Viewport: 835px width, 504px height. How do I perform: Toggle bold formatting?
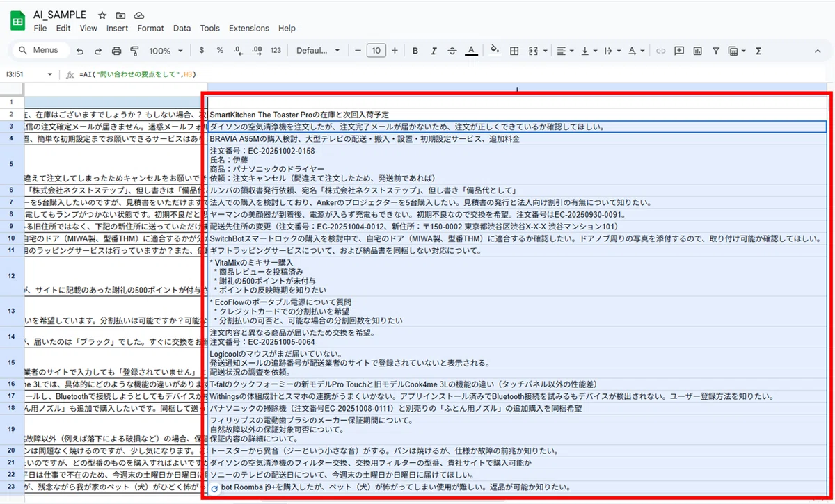[x=415, y=51]
